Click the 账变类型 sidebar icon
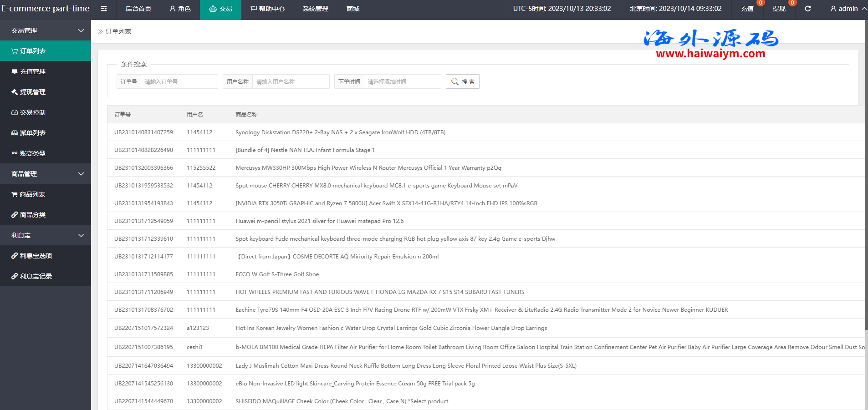 click(15, 153)
